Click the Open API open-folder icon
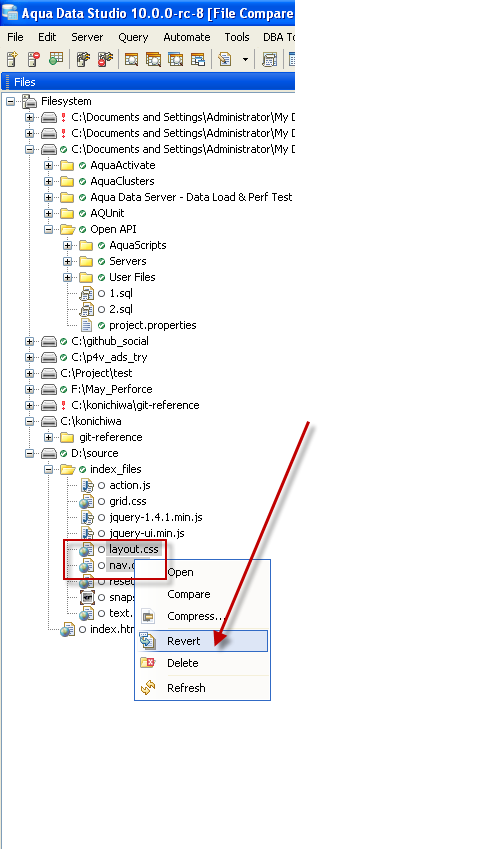 click(x=68, y=229)
